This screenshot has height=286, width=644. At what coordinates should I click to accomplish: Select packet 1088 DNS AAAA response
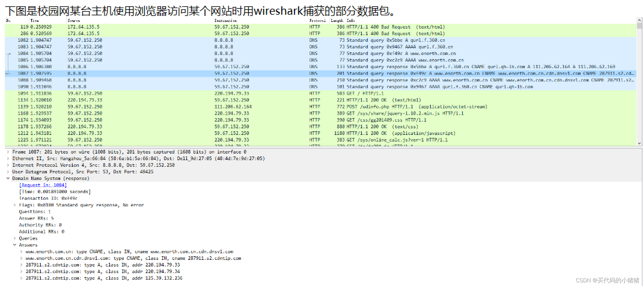coord(321,80)
